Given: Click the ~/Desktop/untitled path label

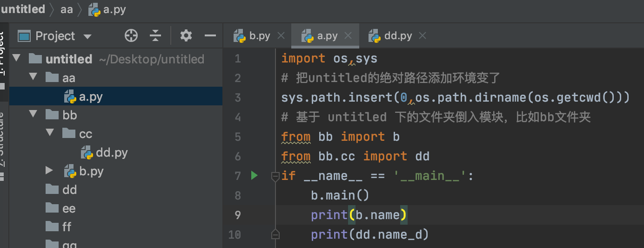Looking at the screenshot, I should pyautogui.click(x=152, y=59).
